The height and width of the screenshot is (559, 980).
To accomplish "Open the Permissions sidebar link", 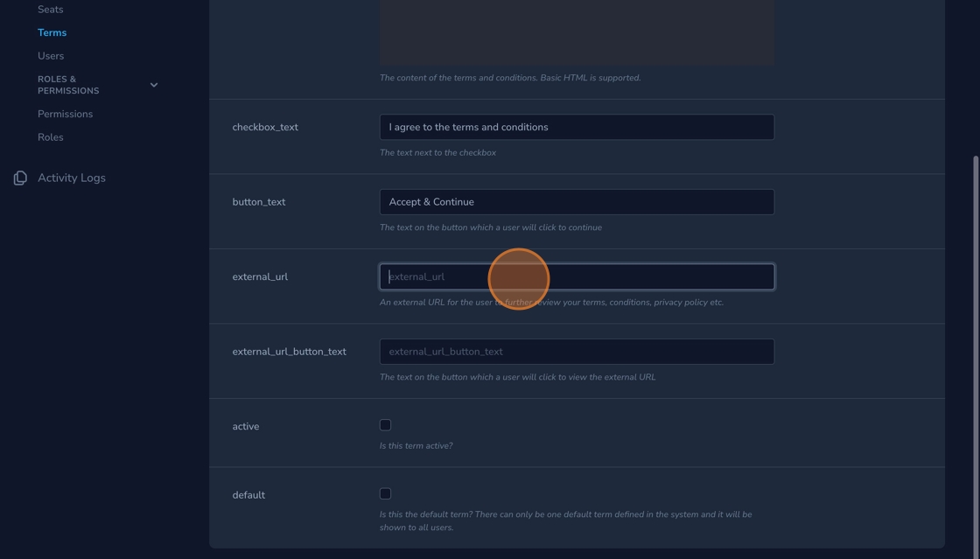I will coord(65,114).
